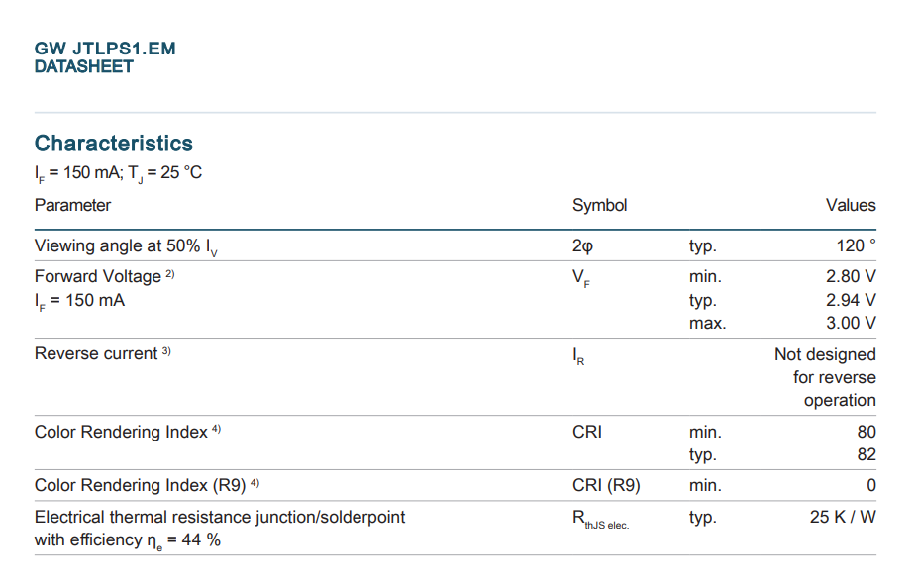Click the 3.00 V maximum forward voltage

tap(851, 323)
